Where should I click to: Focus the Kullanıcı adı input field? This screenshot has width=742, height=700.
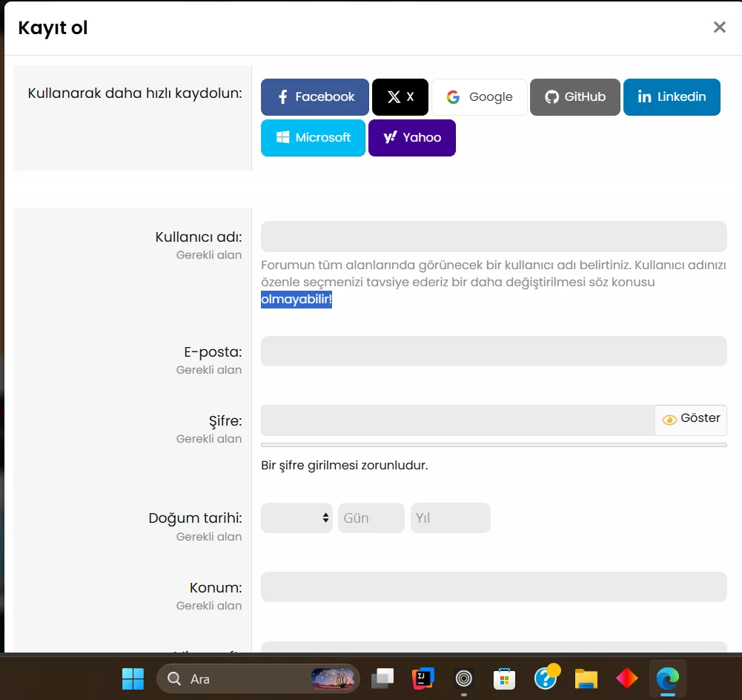point(494,237)
